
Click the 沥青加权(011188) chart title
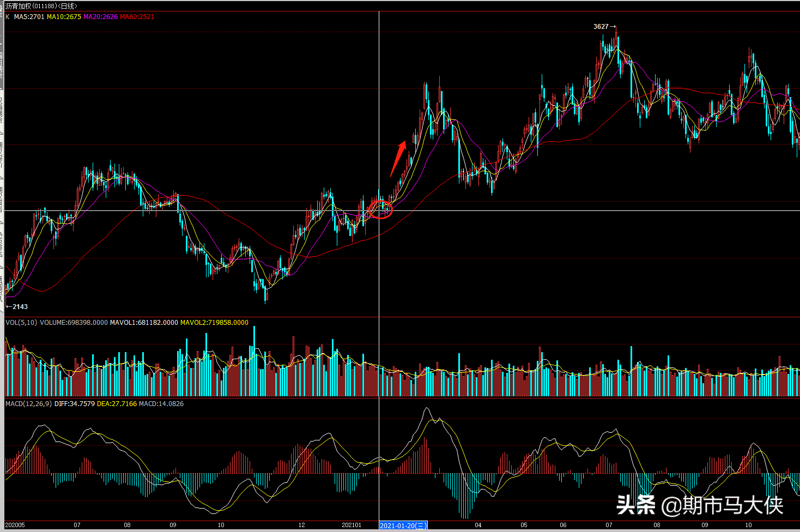[41, 6]
